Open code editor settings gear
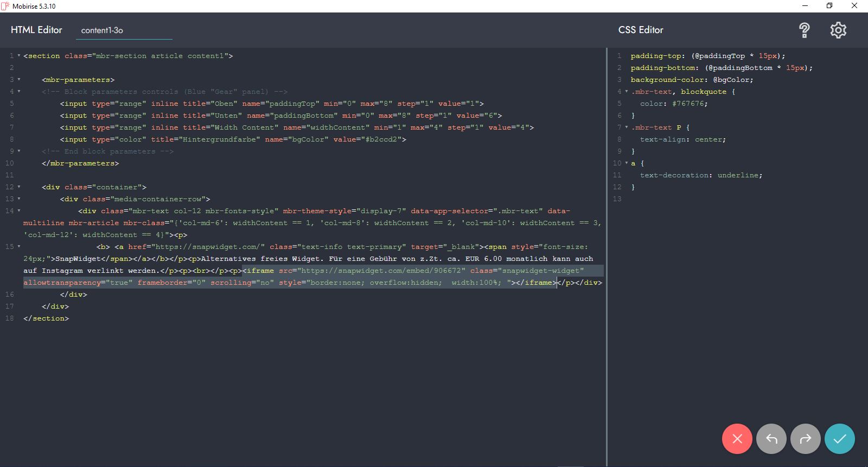 838,30
